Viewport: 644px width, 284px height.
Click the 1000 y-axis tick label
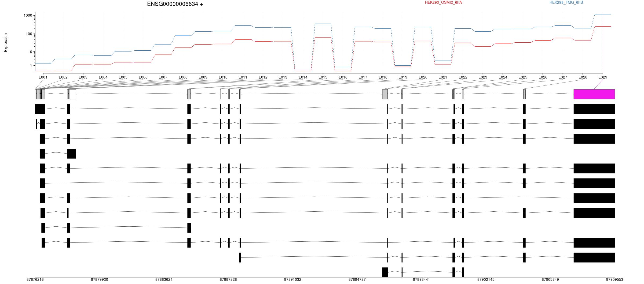coord(28,16)
